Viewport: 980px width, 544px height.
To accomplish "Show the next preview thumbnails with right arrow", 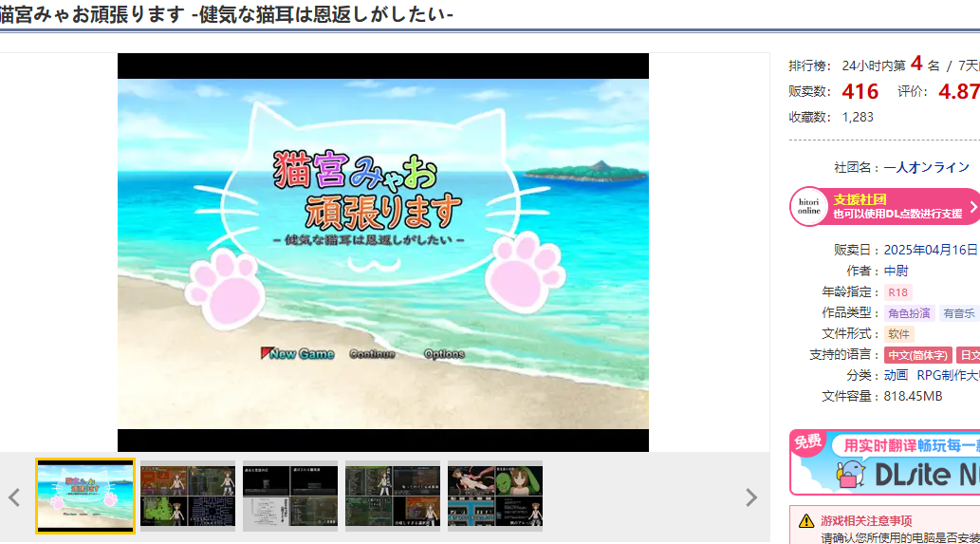I will pyautogui.click(x=750, y=497).
